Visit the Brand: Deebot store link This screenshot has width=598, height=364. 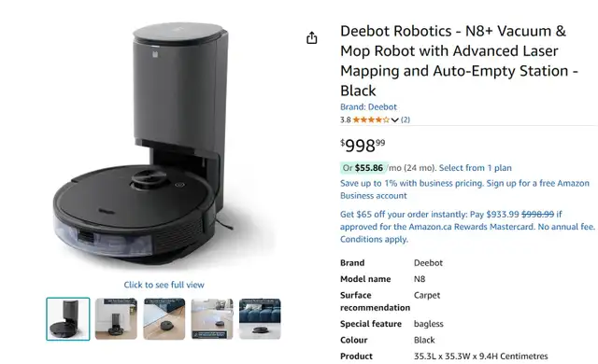[368, 107]
